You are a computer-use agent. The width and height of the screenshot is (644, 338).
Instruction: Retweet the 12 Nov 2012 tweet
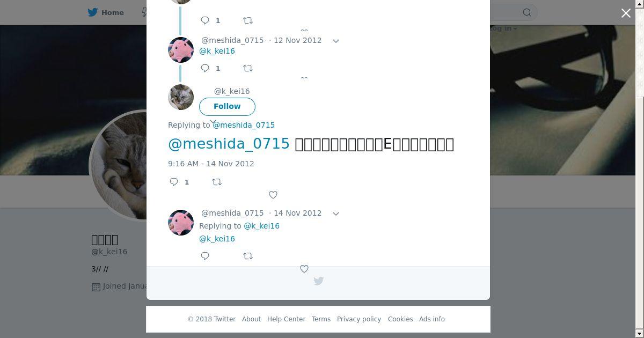[248, 68]
